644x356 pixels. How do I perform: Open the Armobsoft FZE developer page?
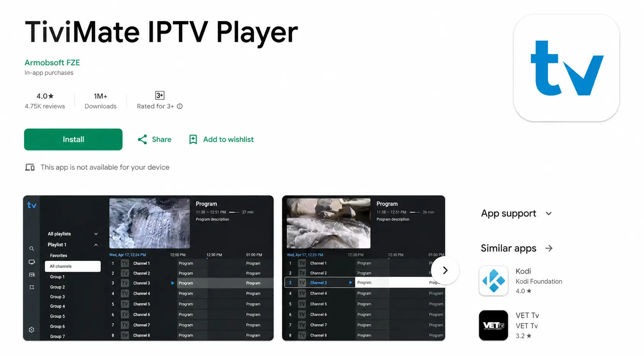point(52,63)
